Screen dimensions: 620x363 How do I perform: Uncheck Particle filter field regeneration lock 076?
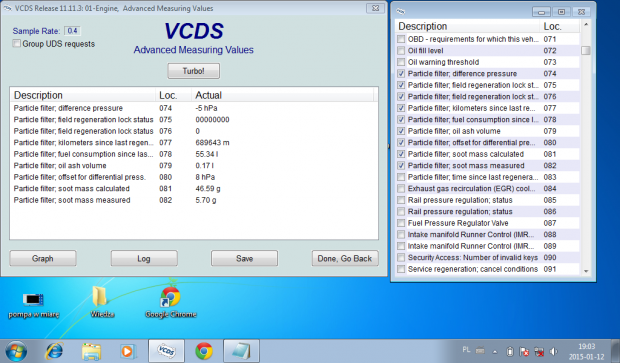[x=401, y=96]
